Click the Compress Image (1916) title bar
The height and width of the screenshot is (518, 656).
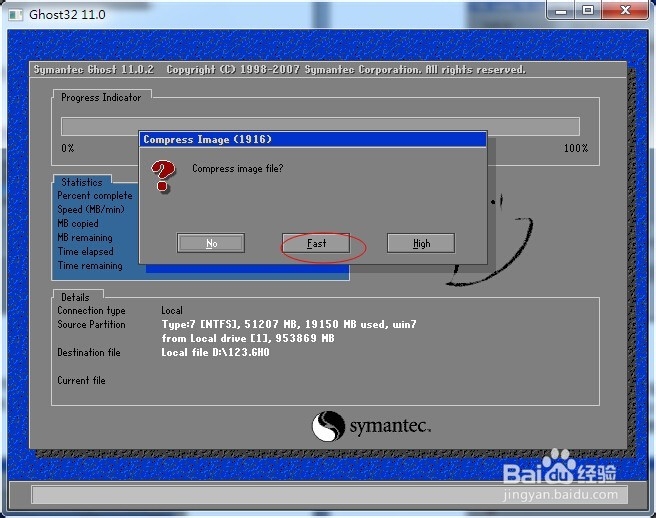[x=313, y=139]
